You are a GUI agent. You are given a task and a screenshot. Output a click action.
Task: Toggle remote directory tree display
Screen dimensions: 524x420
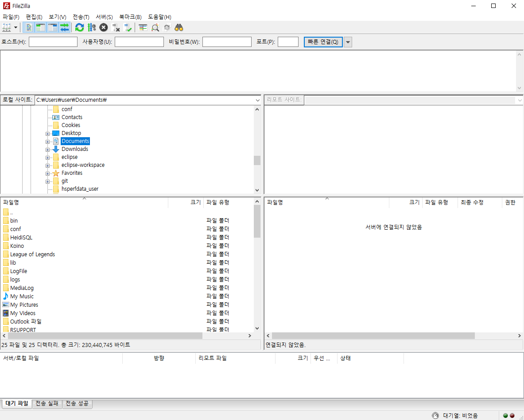coord(52,27)
